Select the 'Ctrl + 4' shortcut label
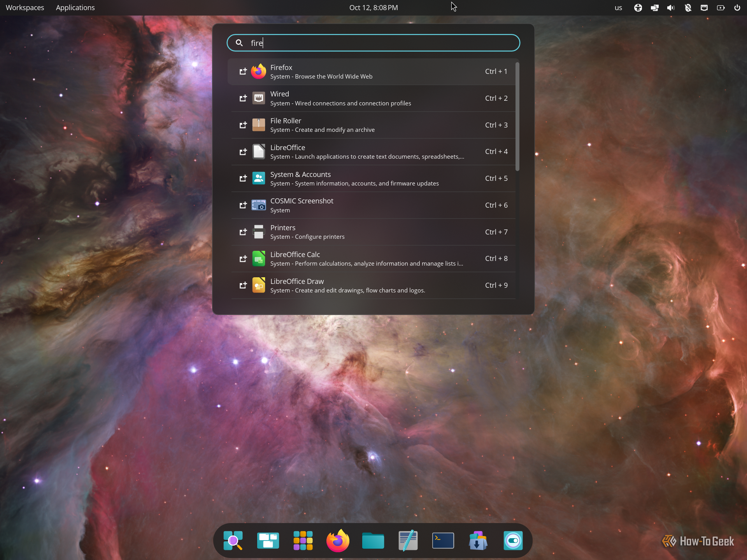This screenshot has width=747, height=560. [x=496, y=152]
